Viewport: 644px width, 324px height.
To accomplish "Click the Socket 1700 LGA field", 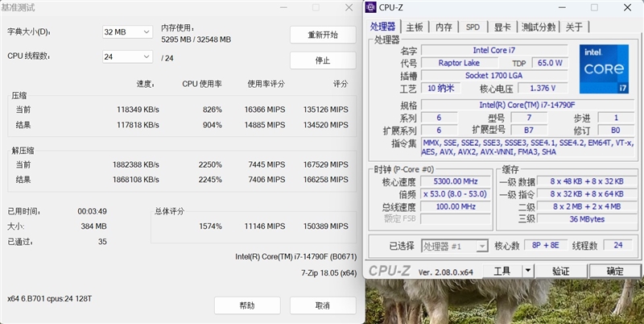I will [x=494, y=76].
